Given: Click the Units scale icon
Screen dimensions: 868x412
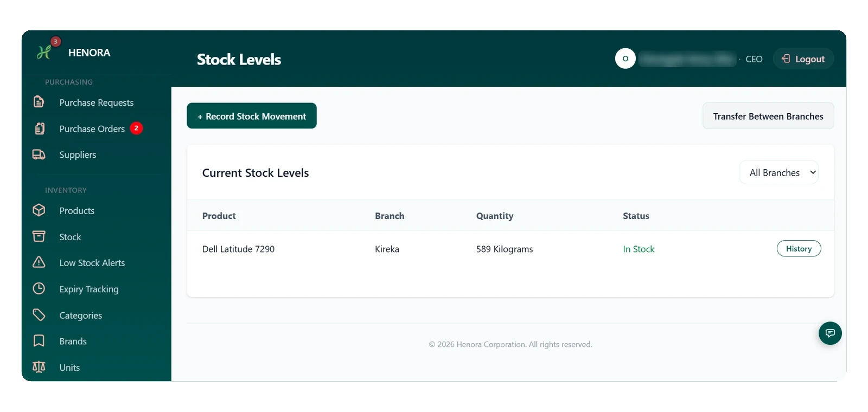Looking at the screenshot, I should [x=39, y=367].
